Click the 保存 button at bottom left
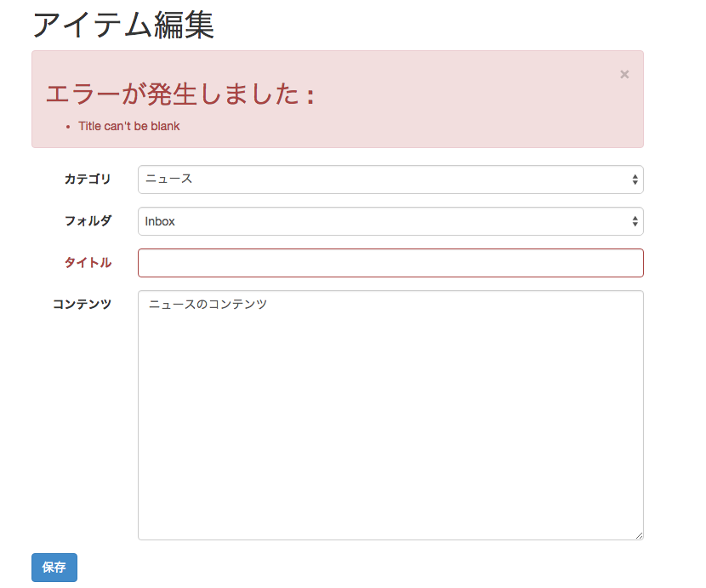This screenshot has width=706, height=588. pyautogui.click(x=54, y=567)
